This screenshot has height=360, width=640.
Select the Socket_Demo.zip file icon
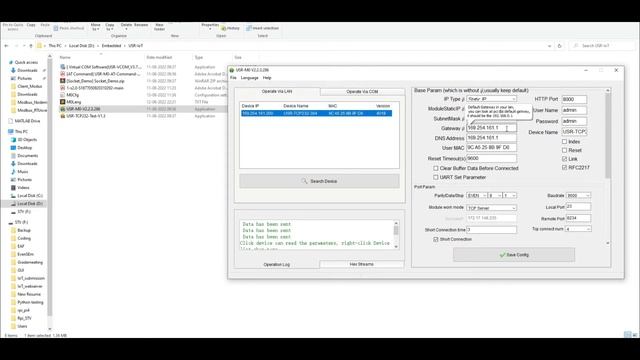(62, 81)
